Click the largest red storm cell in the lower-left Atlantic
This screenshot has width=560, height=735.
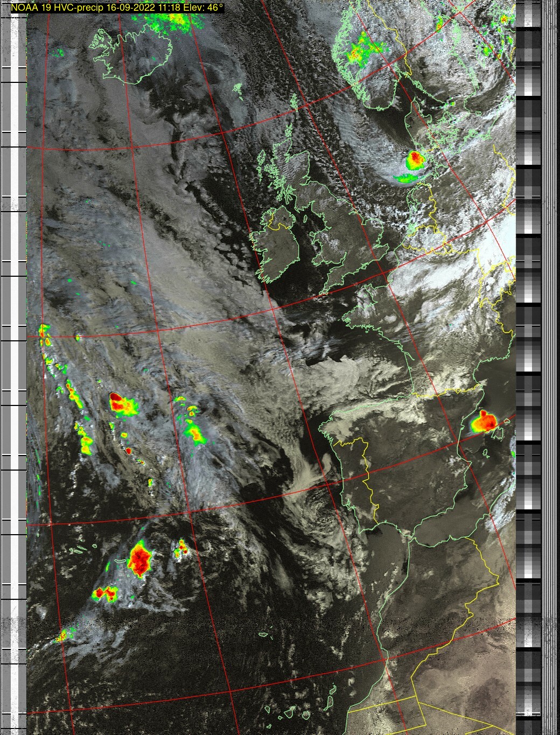click(x=139, y=560)
